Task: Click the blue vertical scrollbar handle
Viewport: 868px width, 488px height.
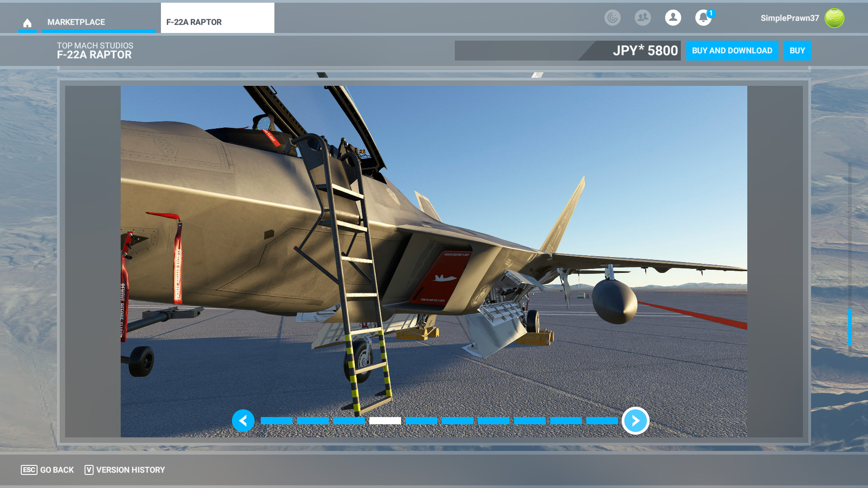Action: [849, 326]
